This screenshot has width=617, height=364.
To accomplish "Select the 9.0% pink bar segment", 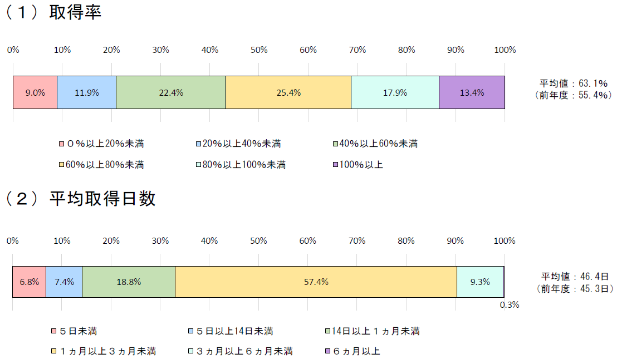I will pyautogui.click(x=35, y=92).
